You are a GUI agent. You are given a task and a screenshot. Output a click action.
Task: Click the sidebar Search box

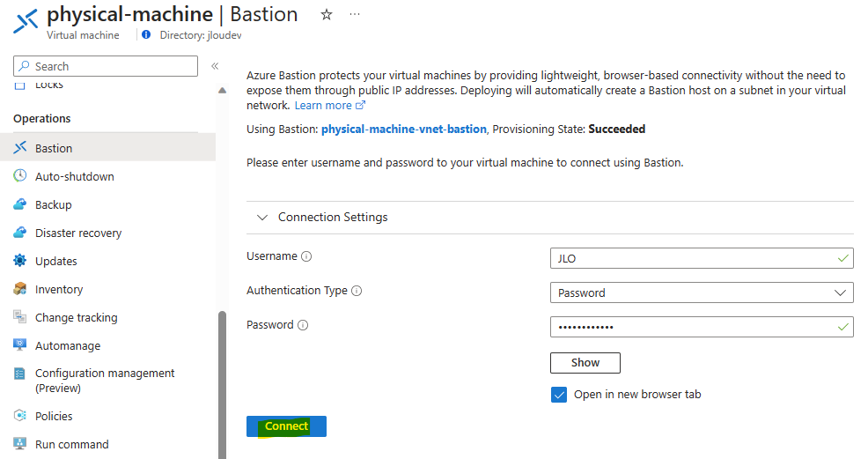[x=106, y=66]
